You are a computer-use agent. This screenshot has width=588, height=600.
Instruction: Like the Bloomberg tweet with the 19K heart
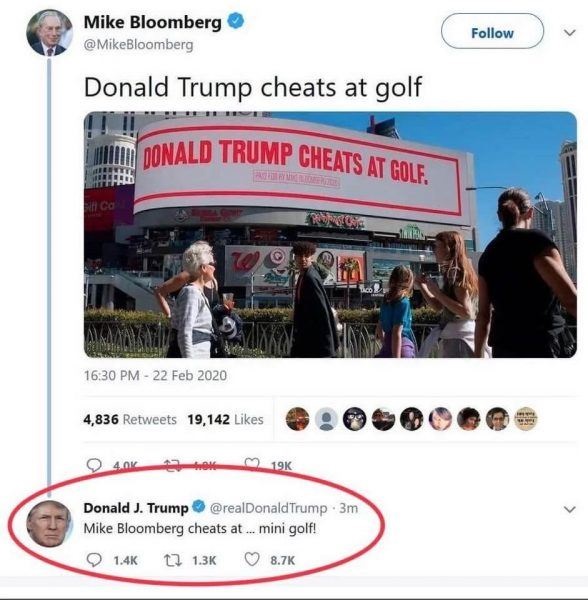pos(252,465)
